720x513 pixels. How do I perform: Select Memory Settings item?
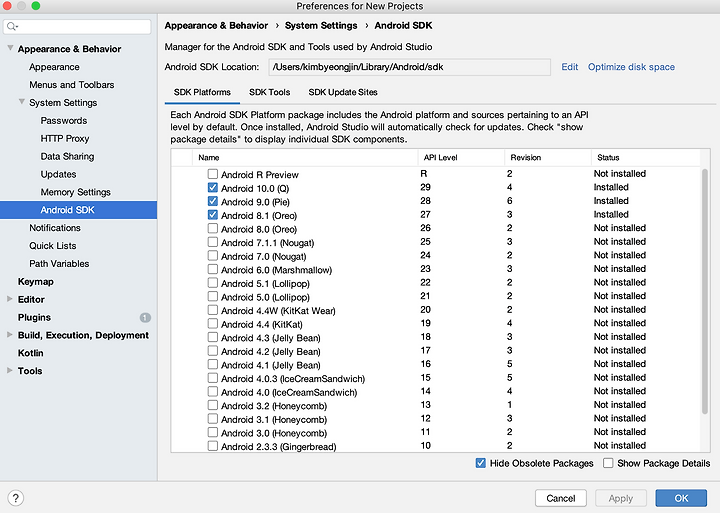(75, 192)
